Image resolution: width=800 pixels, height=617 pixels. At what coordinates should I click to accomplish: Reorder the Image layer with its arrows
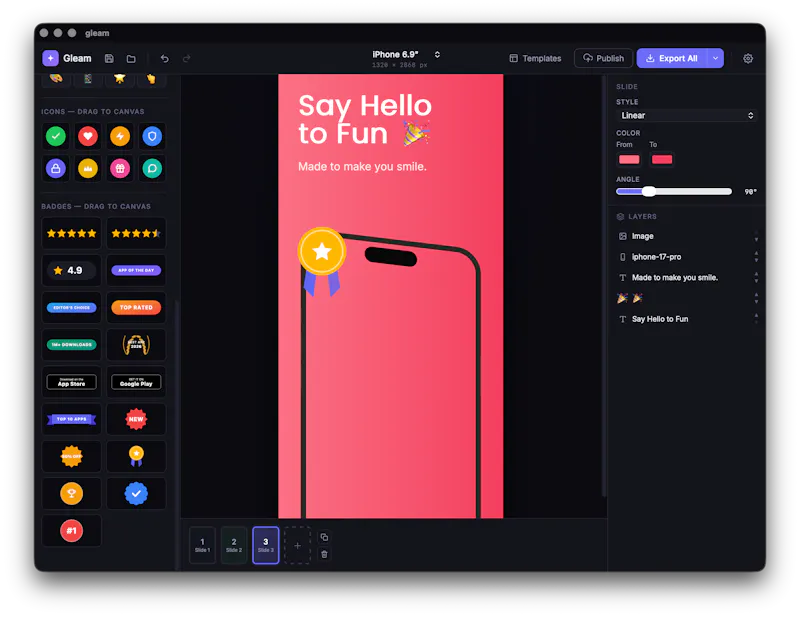click(x=756, y=236)
